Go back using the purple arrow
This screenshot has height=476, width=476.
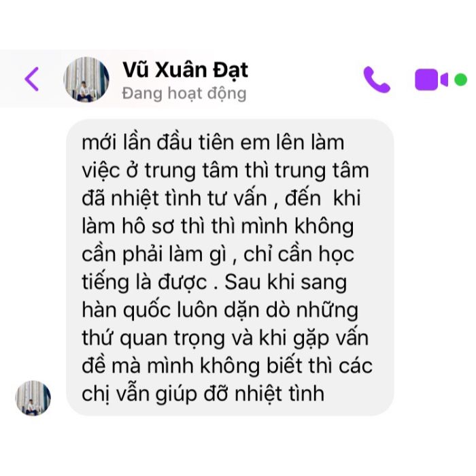[32, 80]
